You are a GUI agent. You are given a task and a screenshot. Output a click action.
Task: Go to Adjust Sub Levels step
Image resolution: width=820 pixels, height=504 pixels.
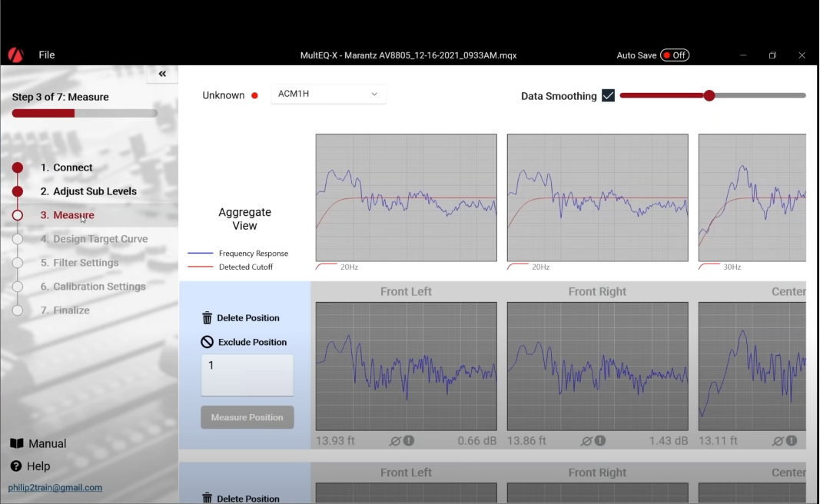click(x=88, y=191)
